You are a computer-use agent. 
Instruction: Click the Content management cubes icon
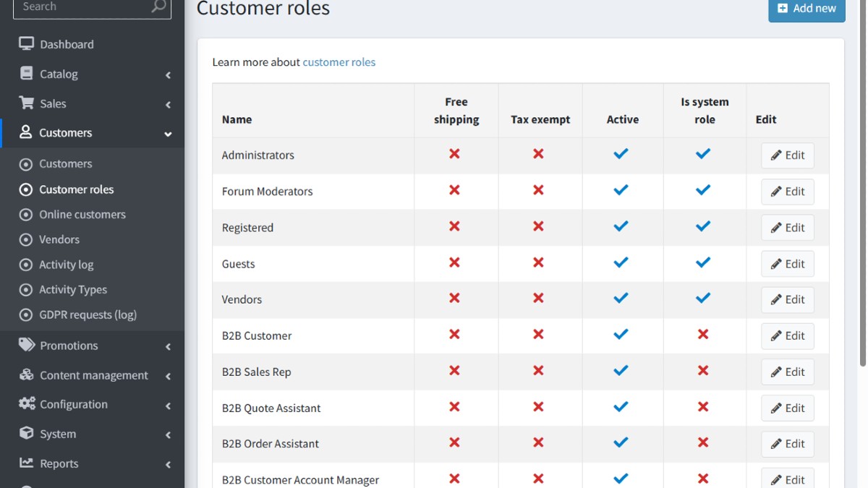[x=27, y=374]
